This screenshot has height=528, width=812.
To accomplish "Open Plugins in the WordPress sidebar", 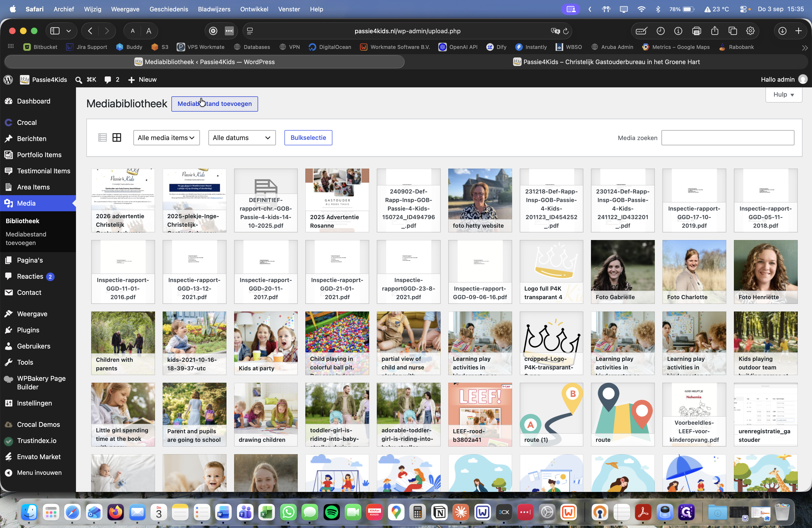I will pos(38,330).
